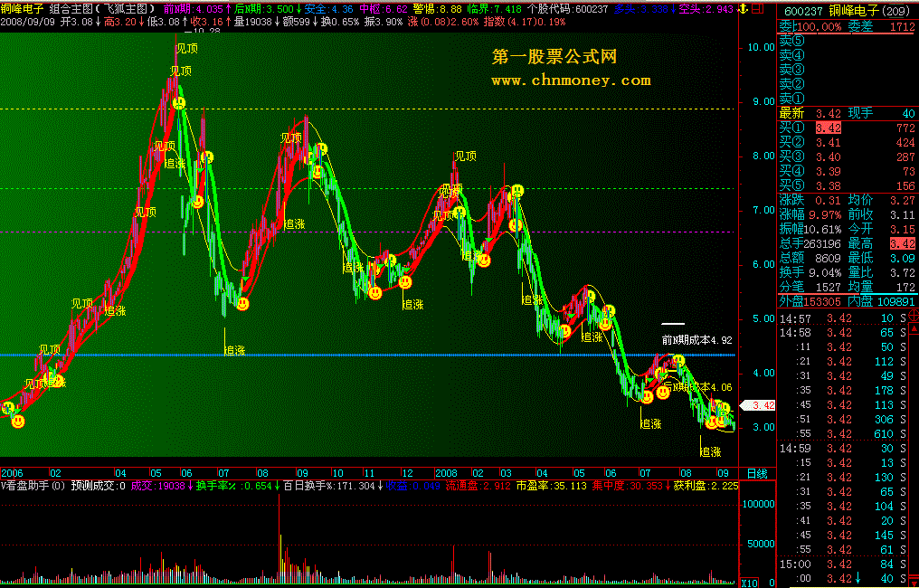Screen dimensions: 919x588
Task: Click the 集中度:30.353 value
Action: (x=630, y=486)
